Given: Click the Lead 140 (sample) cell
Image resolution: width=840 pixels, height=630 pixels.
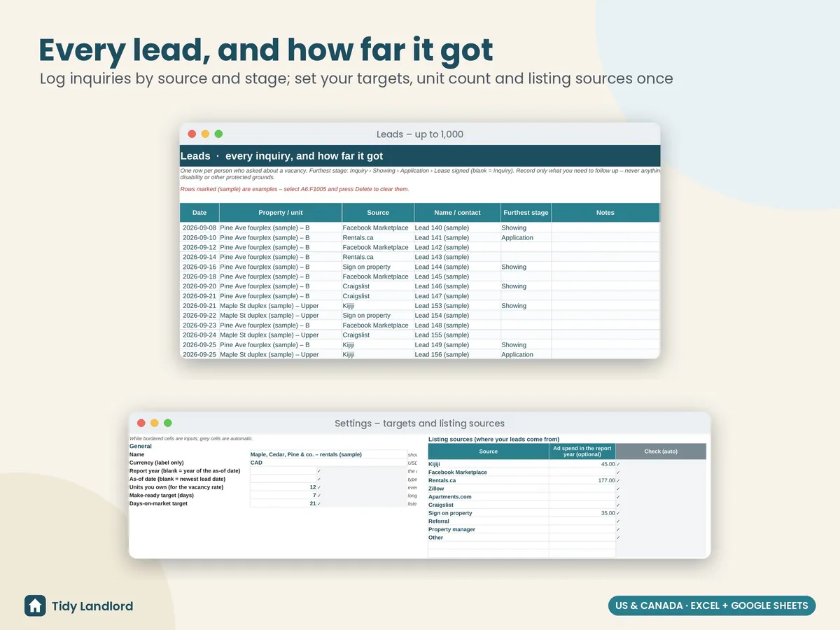Looking at the screenshot, I should 457,227.
